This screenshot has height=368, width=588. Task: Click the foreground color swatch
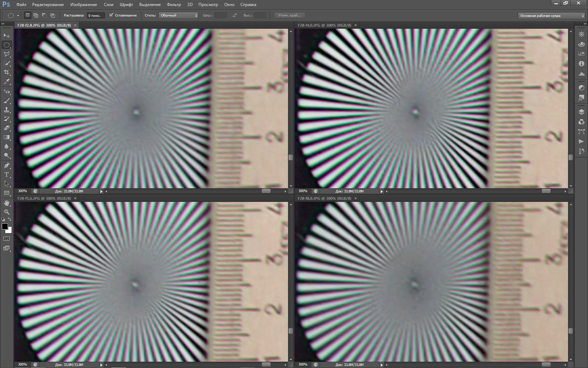(5, 226)
